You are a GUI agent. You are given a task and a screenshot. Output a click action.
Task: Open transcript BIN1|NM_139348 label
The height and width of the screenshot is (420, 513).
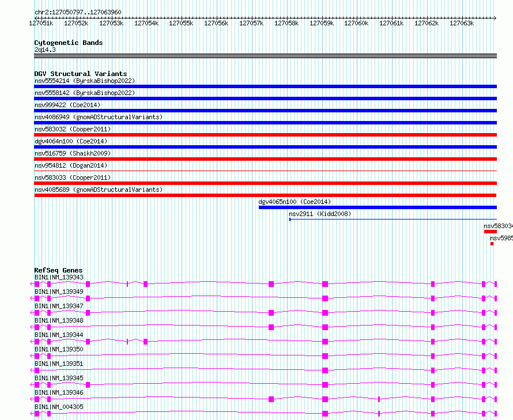click(x=59, y=320)
